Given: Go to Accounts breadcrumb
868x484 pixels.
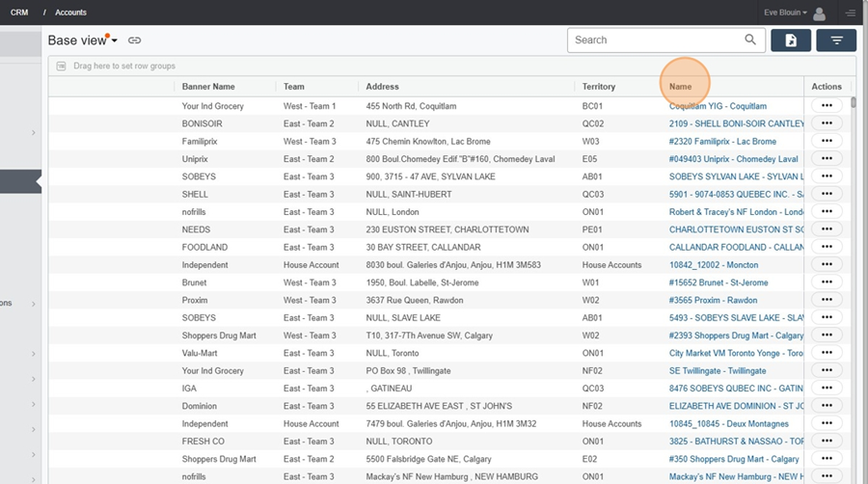Looking at the screenshot, I should point(70,13).
